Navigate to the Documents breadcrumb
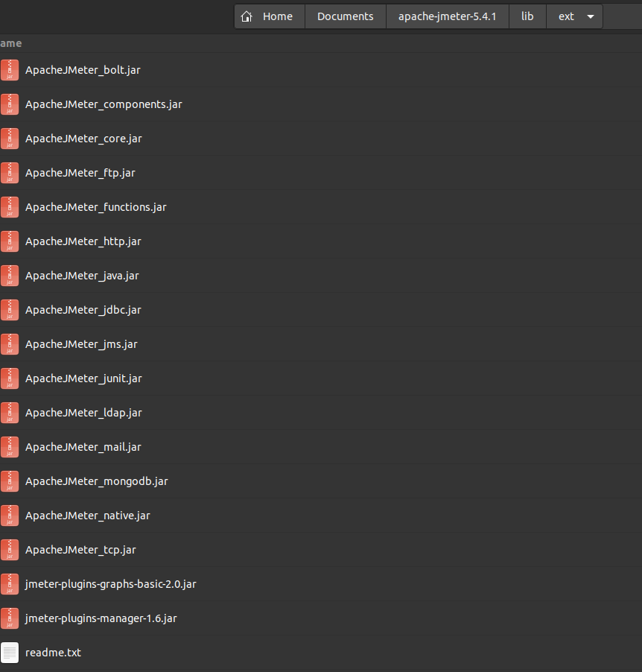Image resolution: width=642 pixels, height=672 pixels. (x=345, y=16)
